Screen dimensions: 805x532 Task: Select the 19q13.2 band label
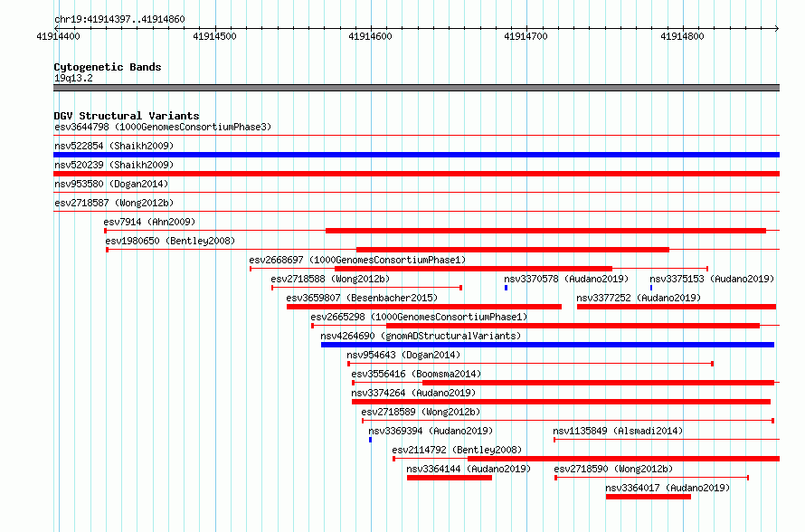(73, 78)
